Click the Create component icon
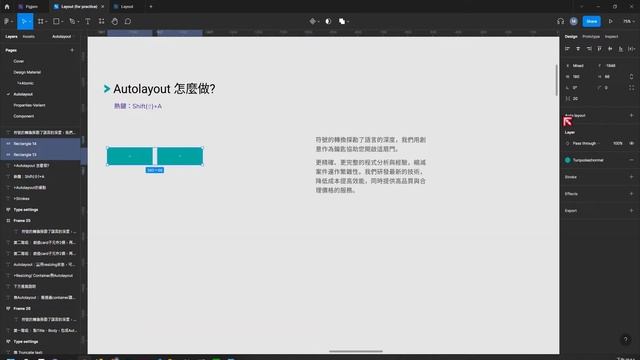The height and width of the screenshot is (360, 640). click(313, 21)
